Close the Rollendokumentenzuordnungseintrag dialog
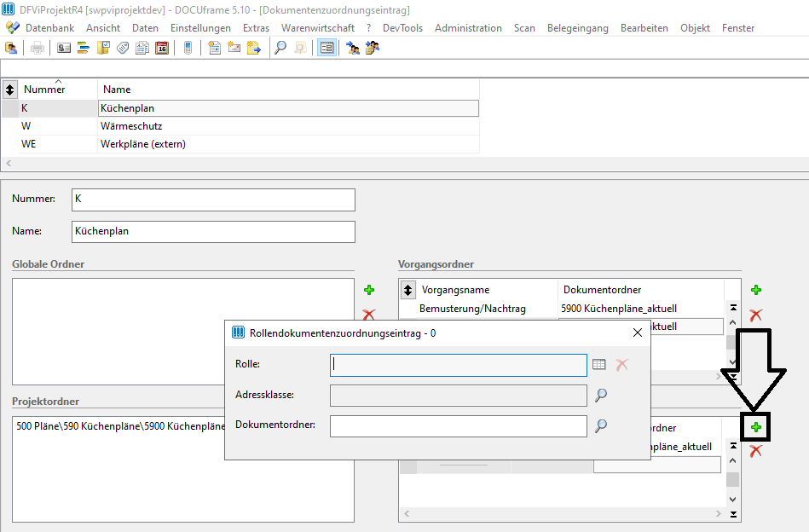 (x=638, y=332)
